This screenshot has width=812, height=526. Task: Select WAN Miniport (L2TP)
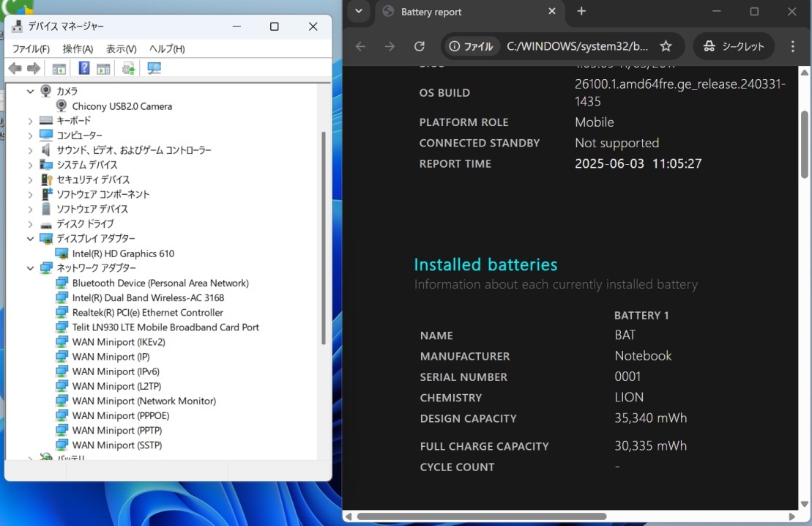point(116,386)
